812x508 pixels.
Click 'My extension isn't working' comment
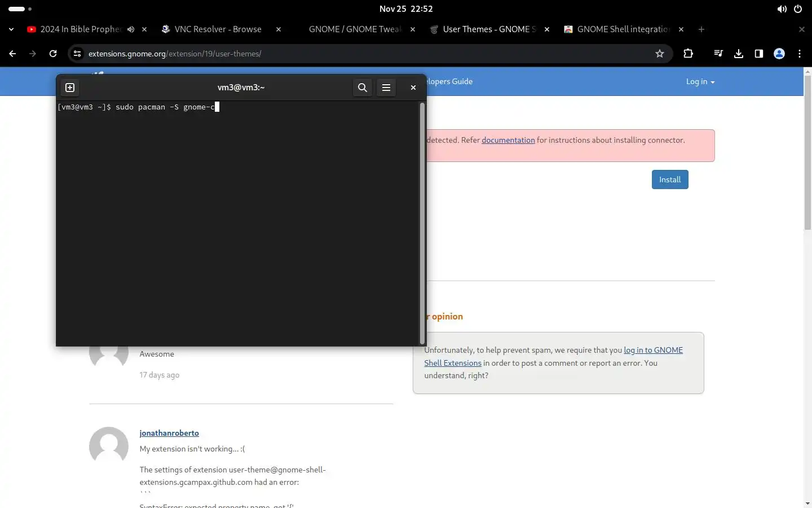pyautogui.click(x=192, y=449)
